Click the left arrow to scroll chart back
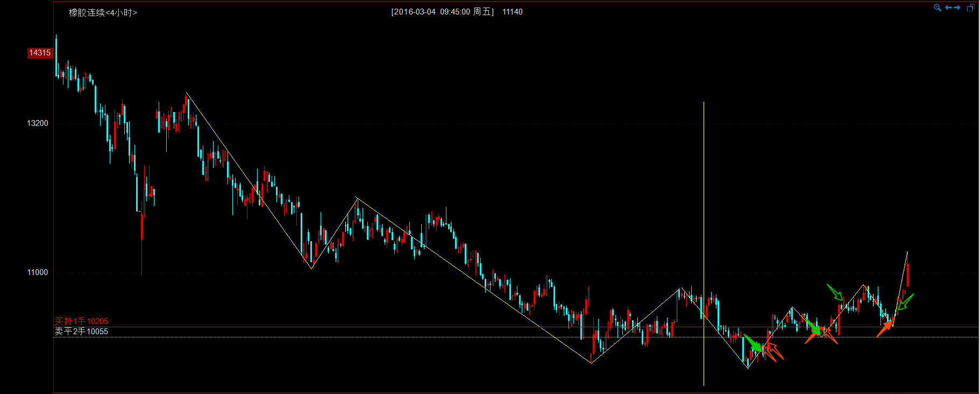The width and height of the screenshot is (980, 394). pyautogui.click(x=948, y=8)
